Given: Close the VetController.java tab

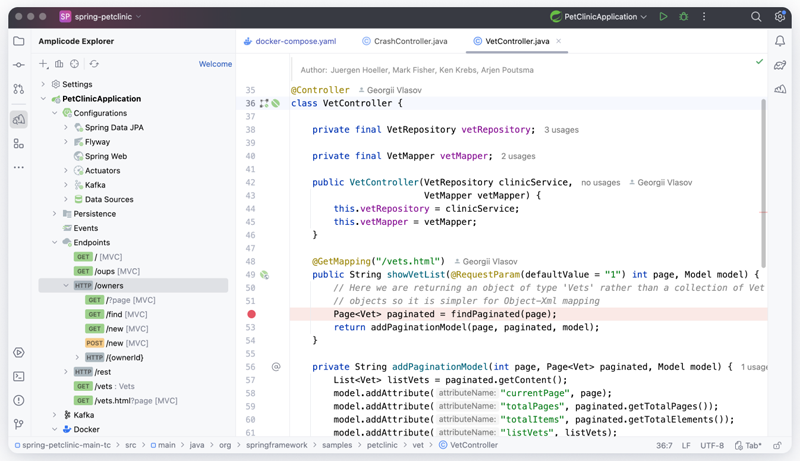Looking at the screenshot, I should coord(559,41).
